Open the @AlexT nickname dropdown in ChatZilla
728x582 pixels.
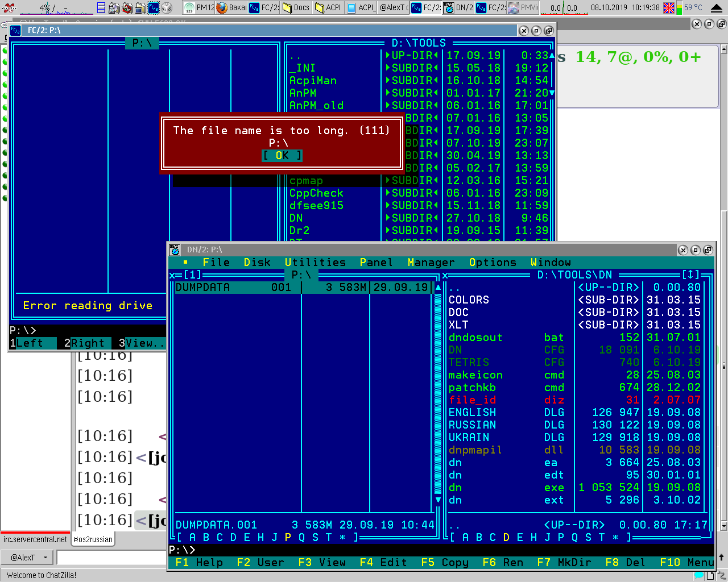coord(27,558)
